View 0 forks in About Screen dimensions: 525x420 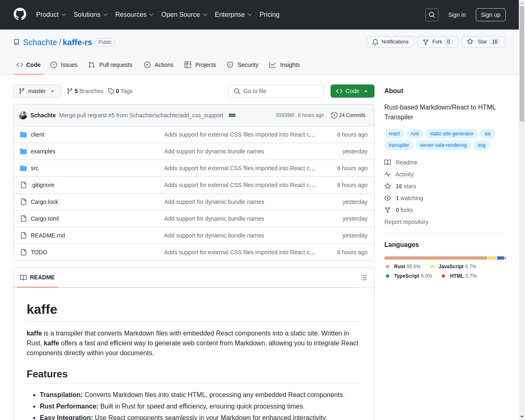tap(399, 210)
